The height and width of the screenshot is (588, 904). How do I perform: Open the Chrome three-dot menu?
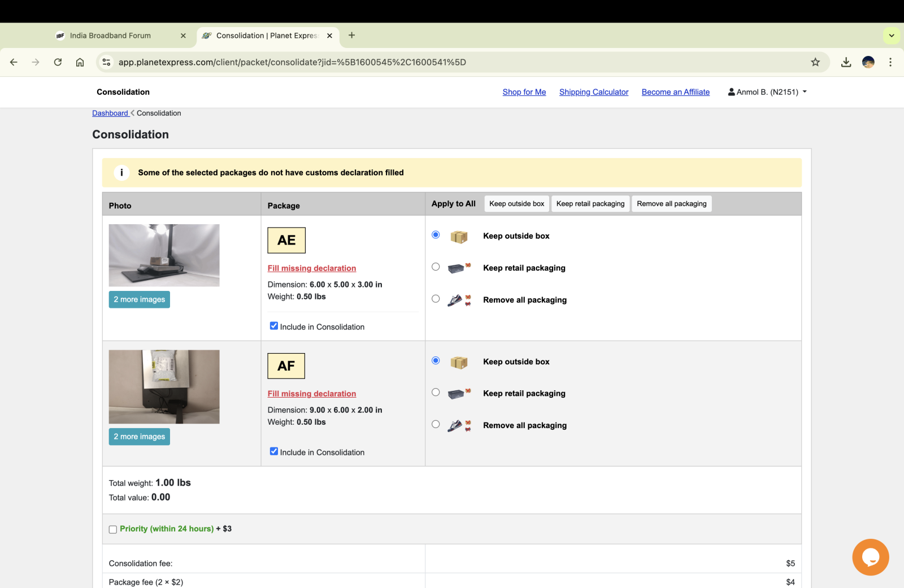890,62
